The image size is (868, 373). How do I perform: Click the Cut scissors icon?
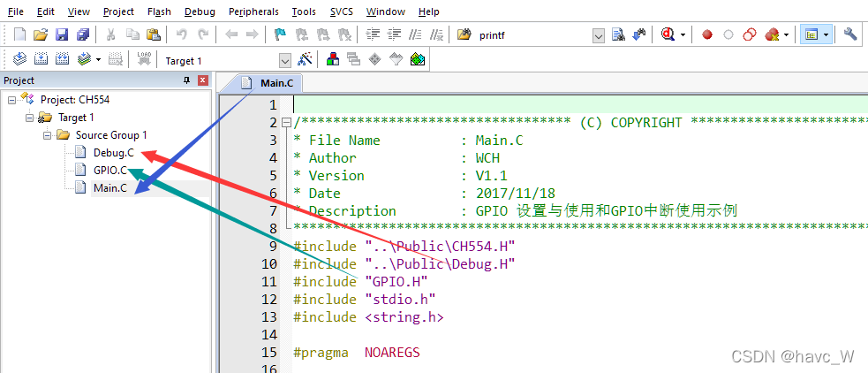coord(110,35)
